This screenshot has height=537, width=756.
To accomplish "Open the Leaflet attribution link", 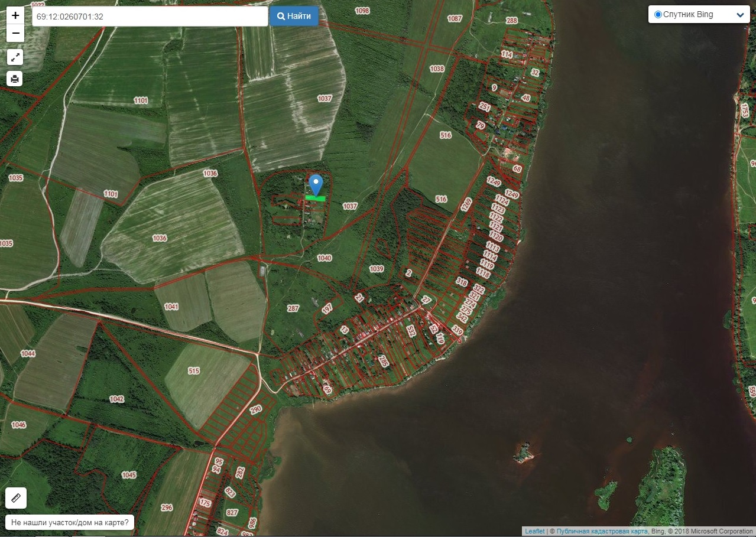I will pos(534,531).
